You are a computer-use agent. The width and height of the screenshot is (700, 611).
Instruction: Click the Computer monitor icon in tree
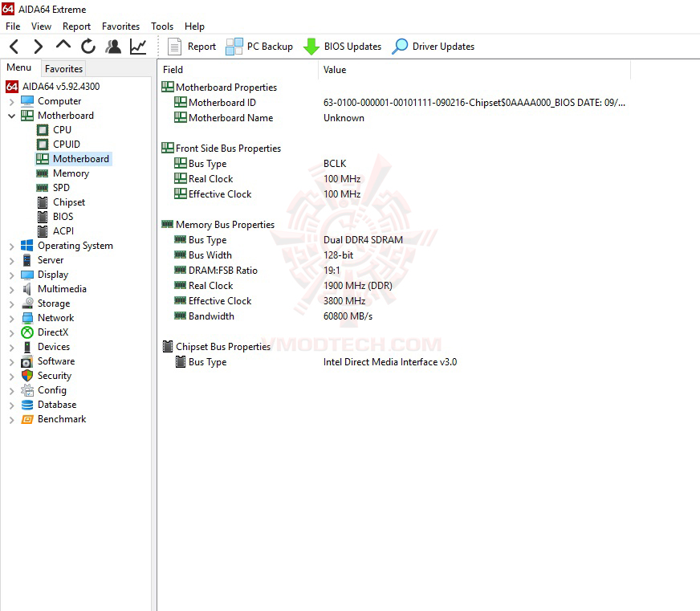click(x=27, y=101)
